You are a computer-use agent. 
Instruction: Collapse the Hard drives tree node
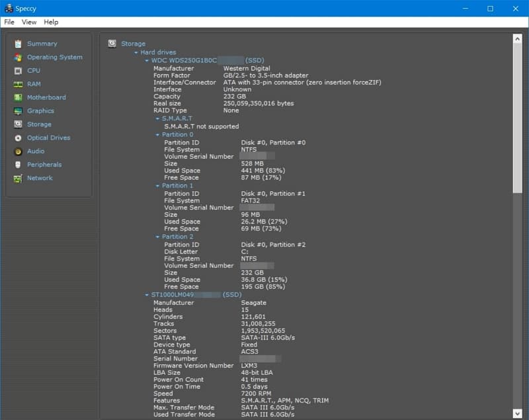click(x=136, y=53)
